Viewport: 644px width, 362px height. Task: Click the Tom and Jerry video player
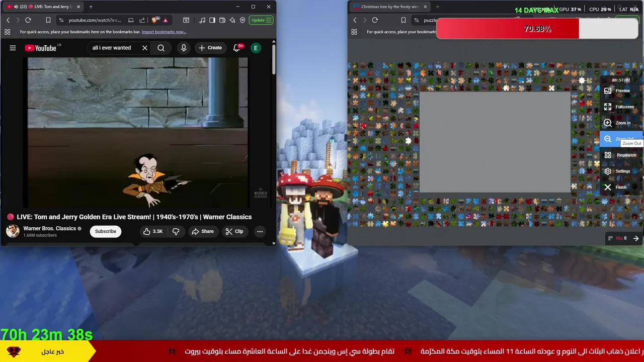[137, 132]
